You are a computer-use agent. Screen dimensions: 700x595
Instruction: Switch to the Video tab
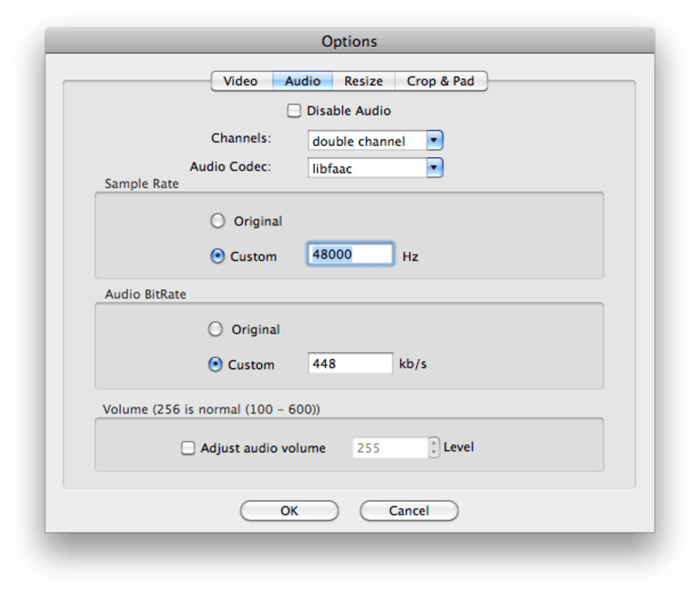[241, 81]
